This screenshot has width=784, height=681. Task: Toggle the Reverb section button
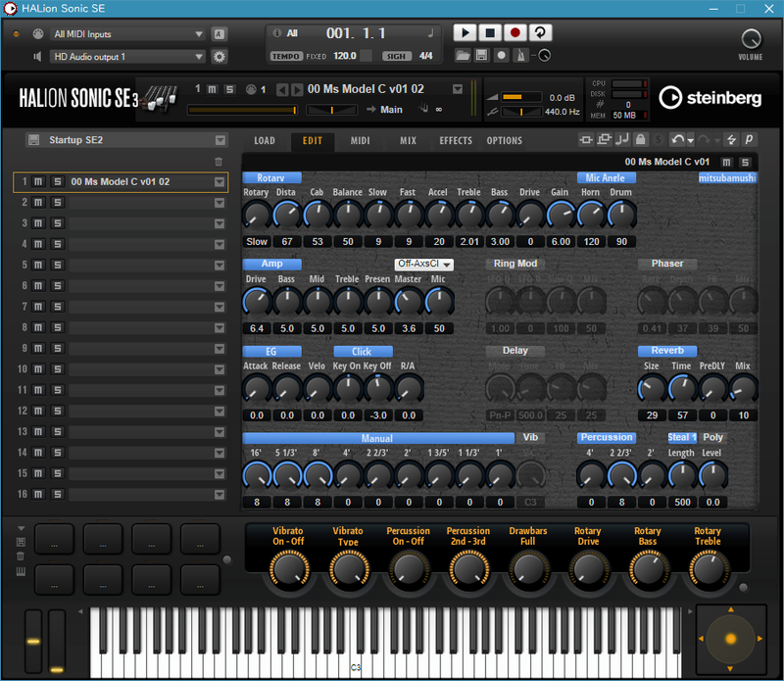pos(667,351)
